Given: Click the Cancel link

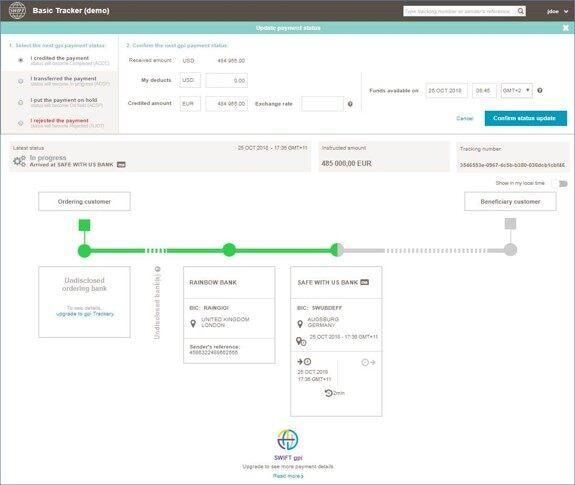Looking at the screenshot, I should tap(465, 118).
